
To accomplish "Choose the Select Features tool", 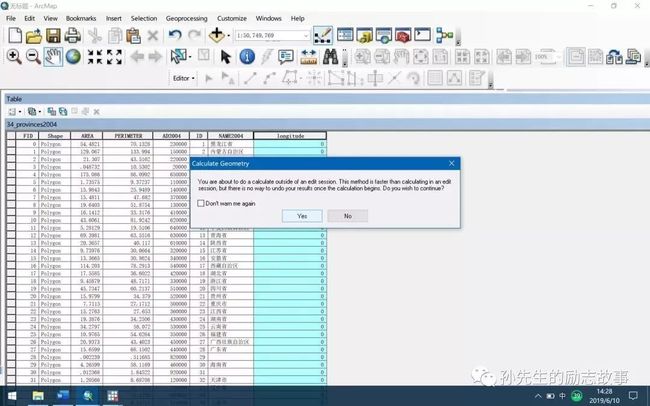I will pyautogui.click(x=178, y=57).
